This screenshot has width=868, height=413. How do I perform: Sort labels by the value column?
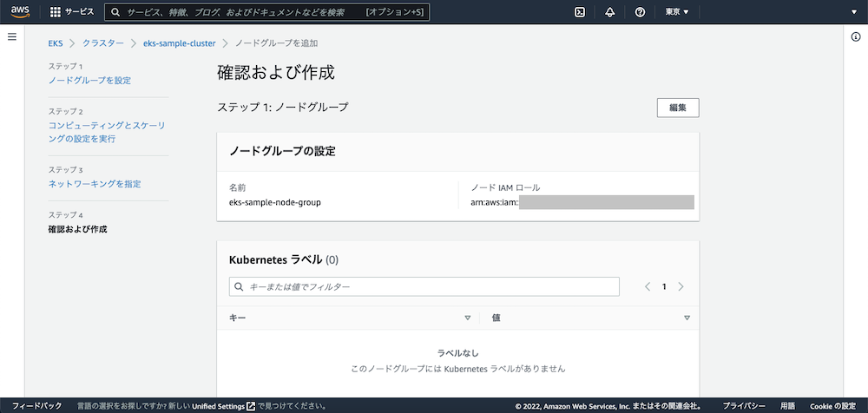(x=687, y=318)
